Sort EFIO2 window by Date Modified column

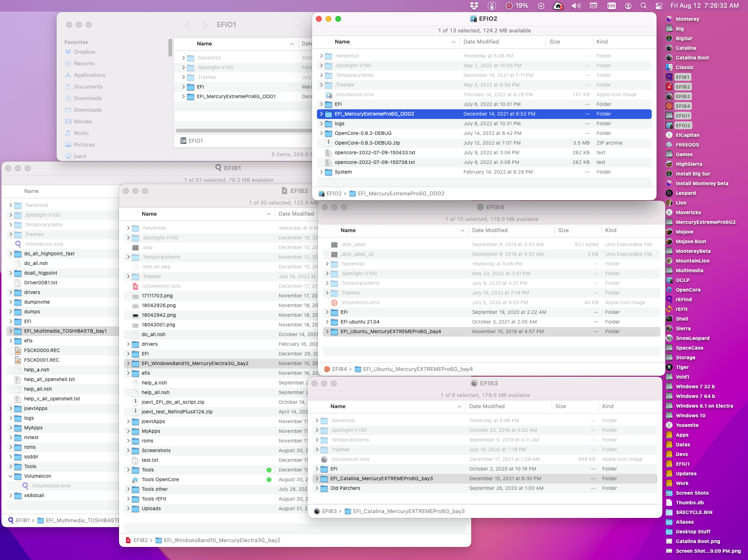click(x=481, y=42)
